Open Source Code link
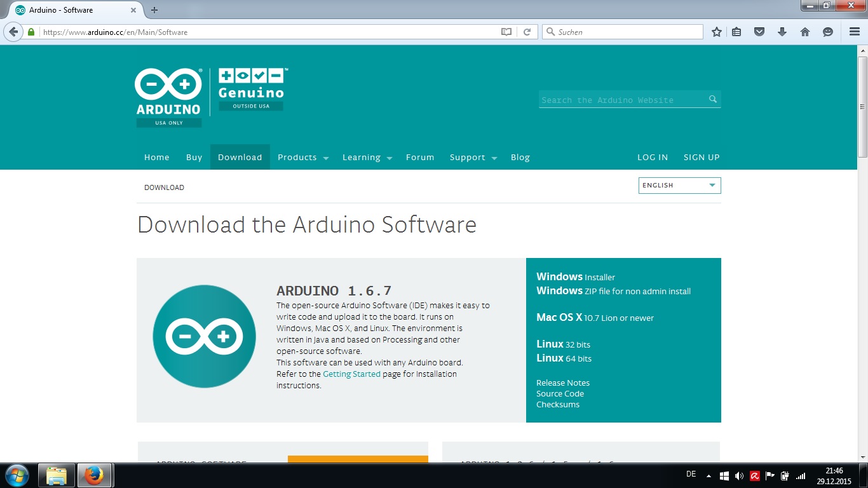 pyautogui.click(x=560, y=393)
